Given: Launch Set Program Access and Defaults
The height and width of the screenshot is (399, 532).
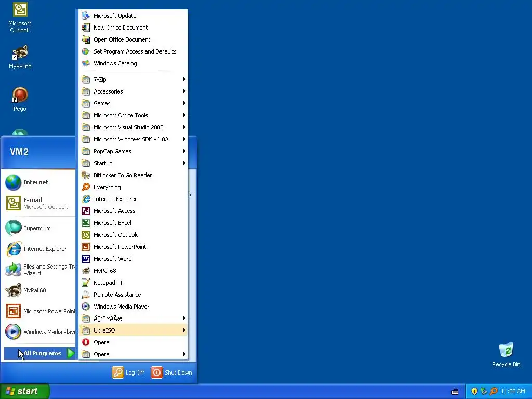Looking at the screenshot, I should [133, 51].
